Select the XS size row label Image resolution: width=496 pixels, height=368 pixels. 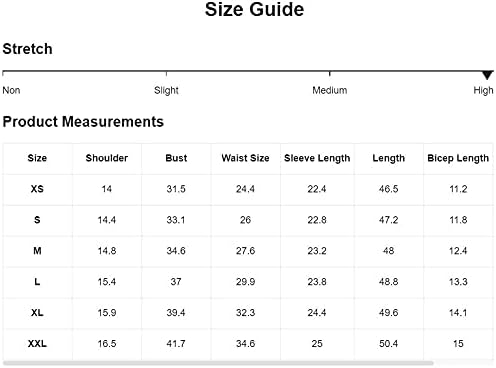point(37,189)
